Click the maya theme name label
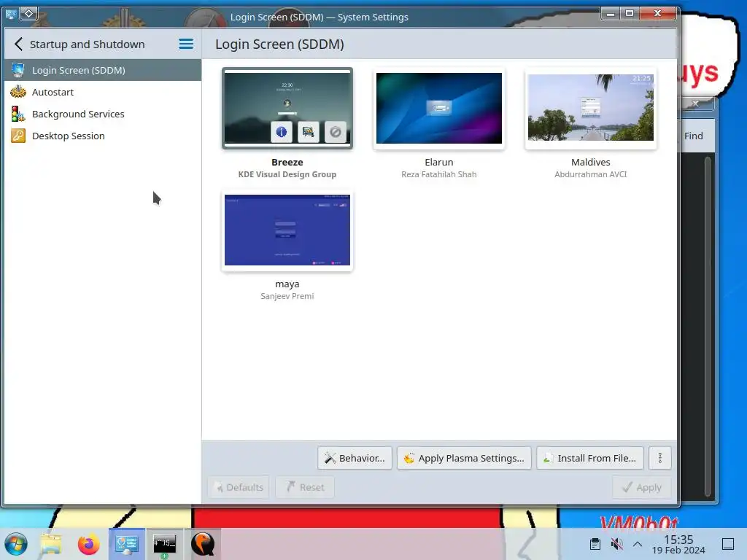 tap(287, 284)
